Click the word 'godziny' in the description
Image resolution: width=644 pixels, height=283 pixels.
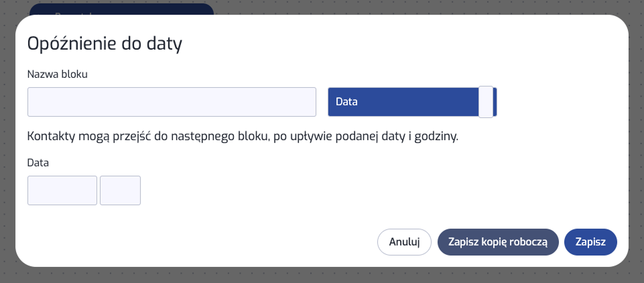point(438,137)
